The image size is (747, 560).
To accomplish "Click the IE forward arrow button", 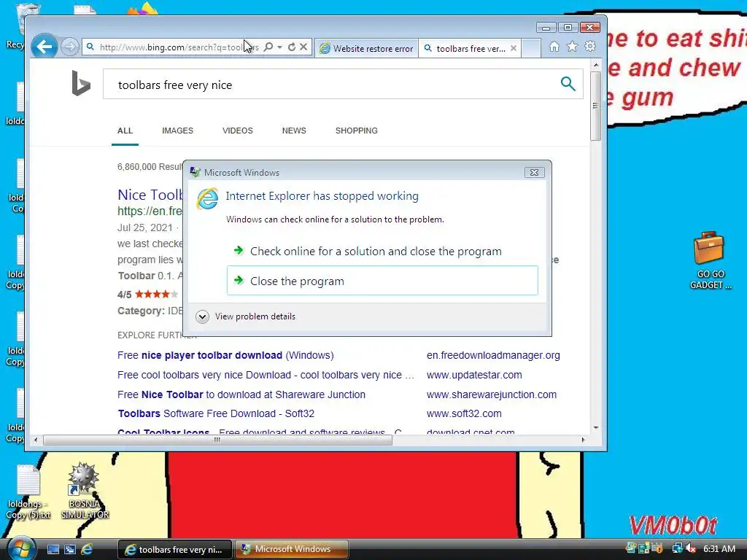I will tap(70, 47).
